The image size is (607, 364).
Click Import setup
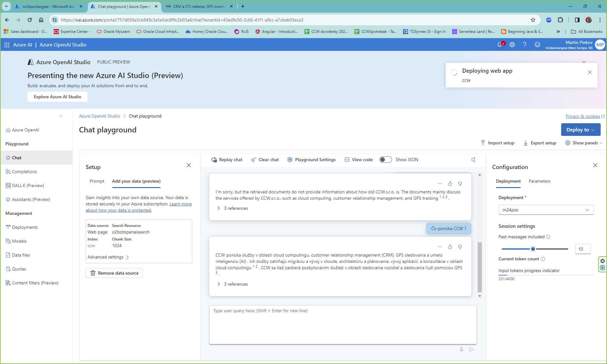497,143
